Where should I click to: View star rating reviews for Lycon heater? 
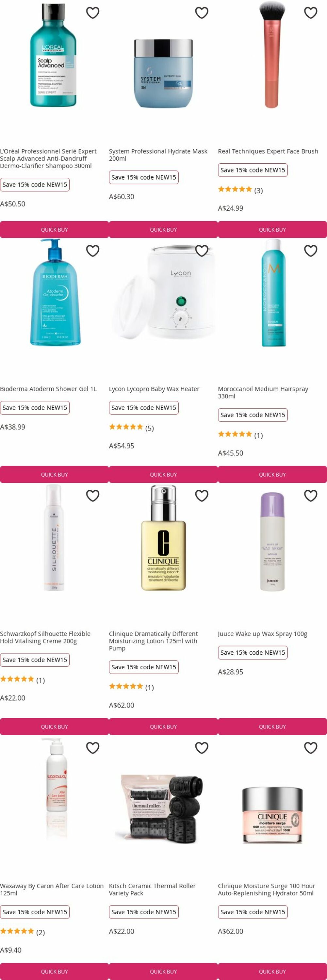click(131, 427)
